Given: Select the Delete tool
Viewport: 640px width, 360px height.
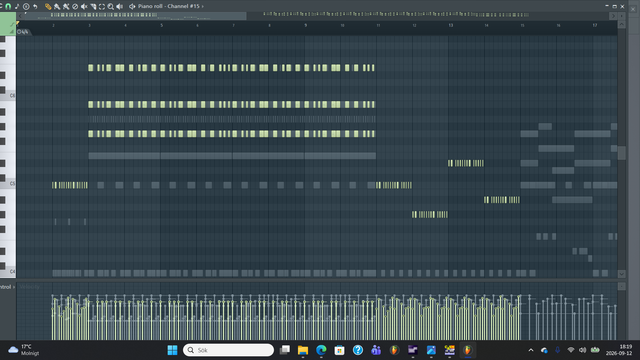Looking at the screenshot, I should click(x=75, y=6).
